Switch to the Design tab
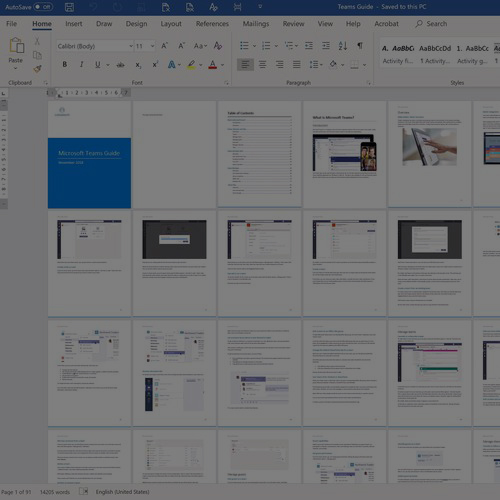Viewport: 500px width, 500px height. coord(136,24)
